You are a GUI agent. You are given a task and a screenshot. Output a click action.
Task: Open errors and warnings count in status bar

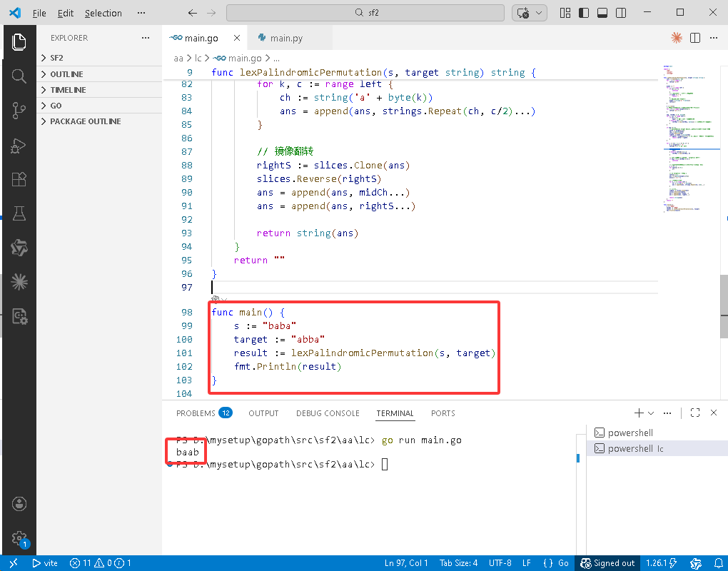coord(101,563)
